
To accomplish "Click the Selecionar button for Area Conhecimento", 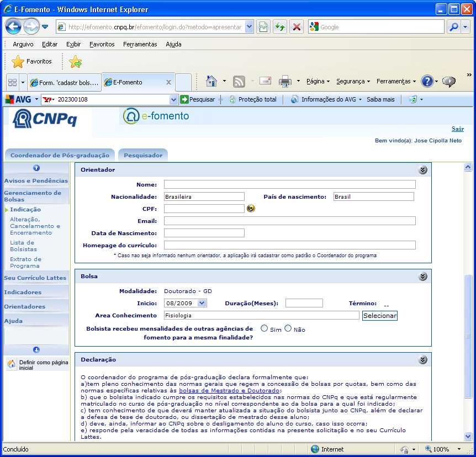I will tap(380, 316).
